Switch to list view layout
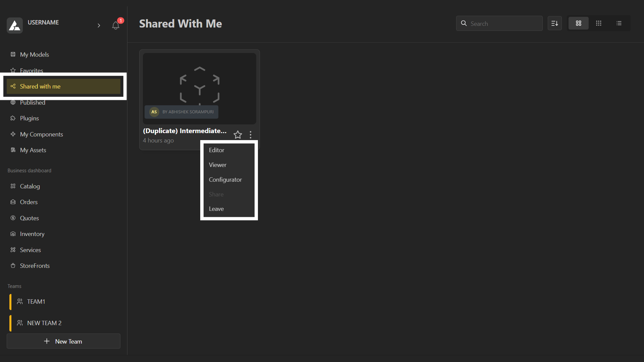Screen dimensions: 644x362 619,23
